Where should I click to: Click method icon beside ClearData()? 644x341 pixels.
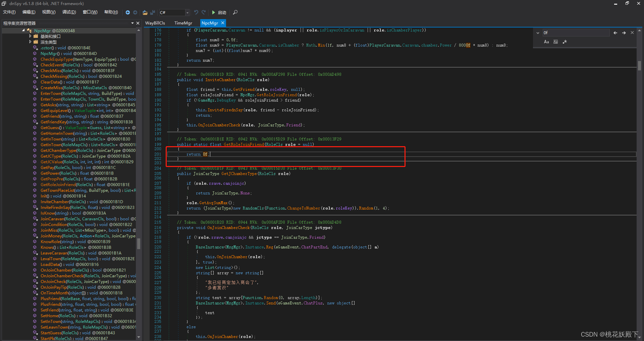[x=35, y=82]
